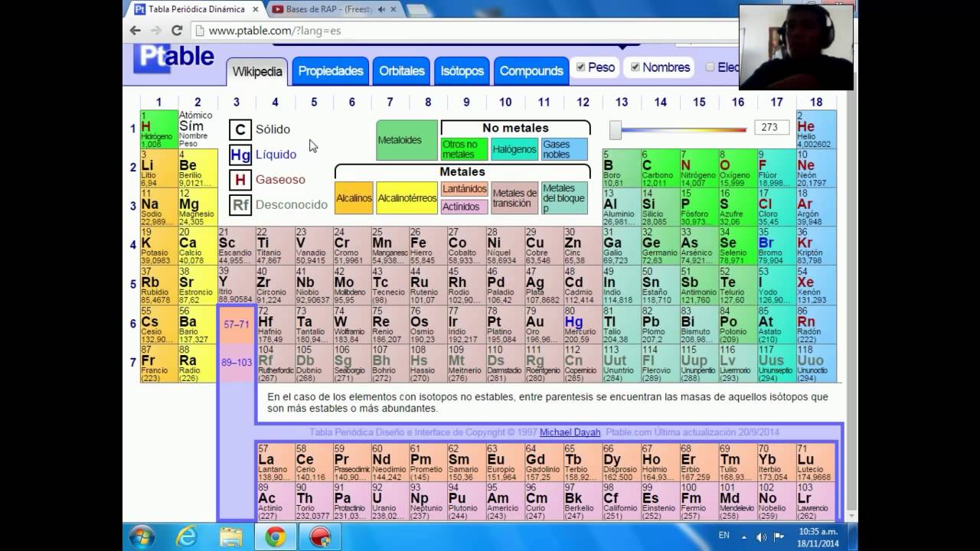The width and height of the screenshot is (980, 551).
Task: Click the red recorder taskbar icon
Action: [320, 537]
